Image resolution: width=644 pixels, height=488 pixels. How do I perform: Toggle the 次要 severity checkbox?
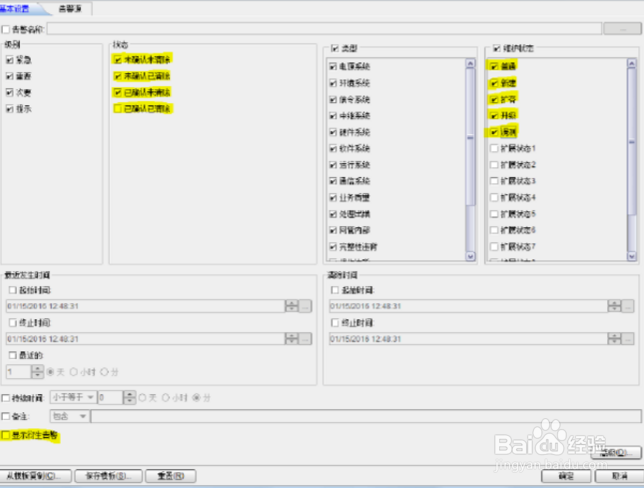coord(9,92)
